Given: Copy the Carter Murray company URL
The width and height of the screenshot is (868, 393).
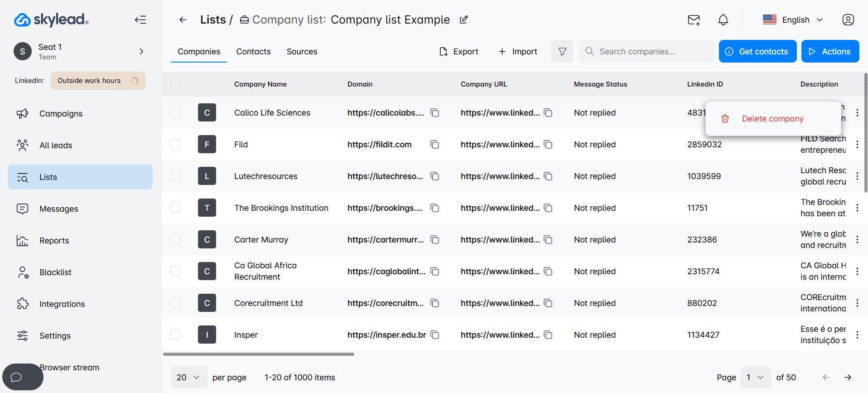Looking at the screenshot, I should [548, 239].
